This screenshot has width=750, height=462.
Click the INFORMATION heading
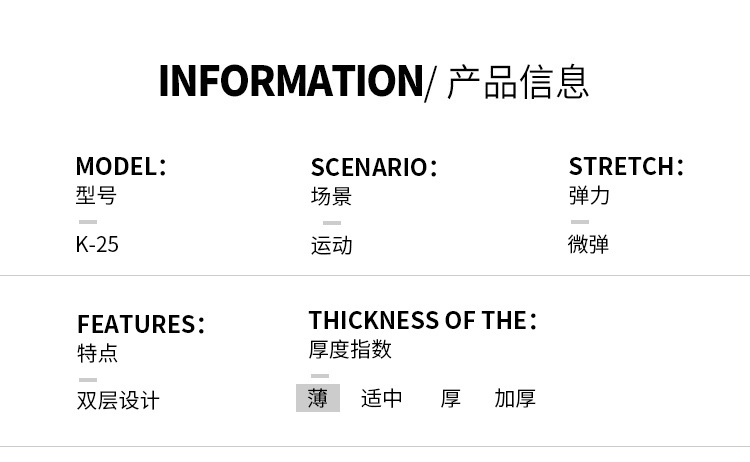click(x=291, y=81)
